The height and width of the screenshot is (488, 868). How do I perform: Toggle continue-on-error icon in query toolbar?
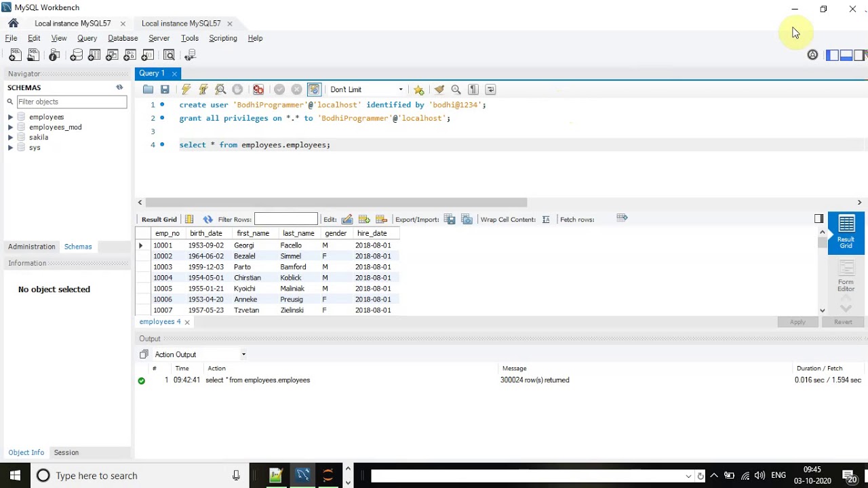click(x=258, y=89)
